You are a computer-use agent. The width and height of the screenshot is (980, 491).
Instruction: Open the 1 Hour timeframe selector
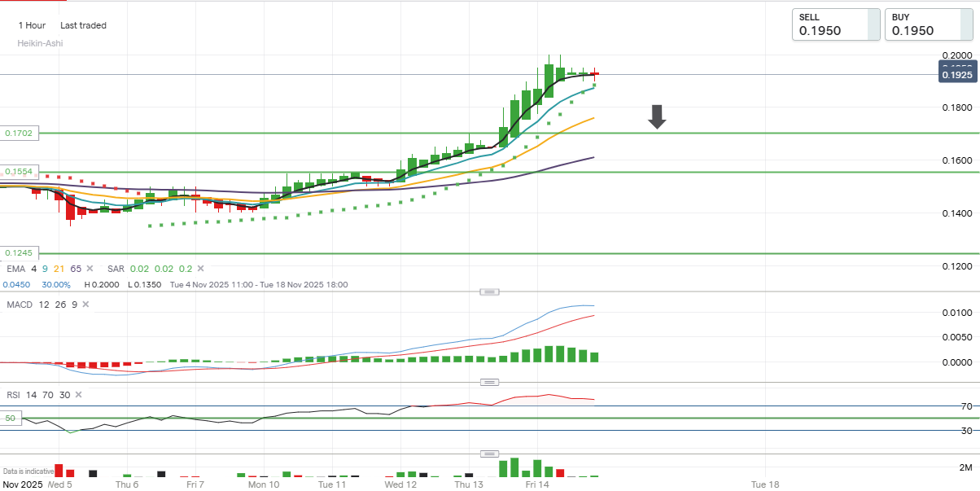(x=32, y=25)
